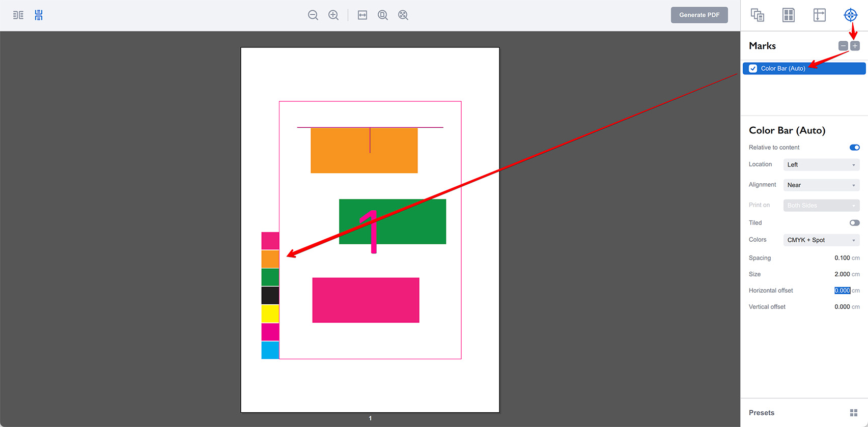Toggle Relative to content switch

(x=854, y=148)
